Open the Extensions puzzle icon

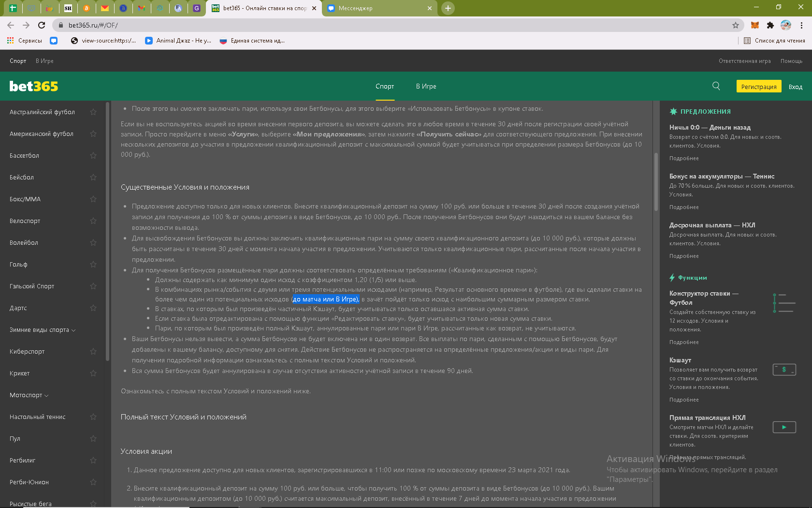[x=770, y=25]
